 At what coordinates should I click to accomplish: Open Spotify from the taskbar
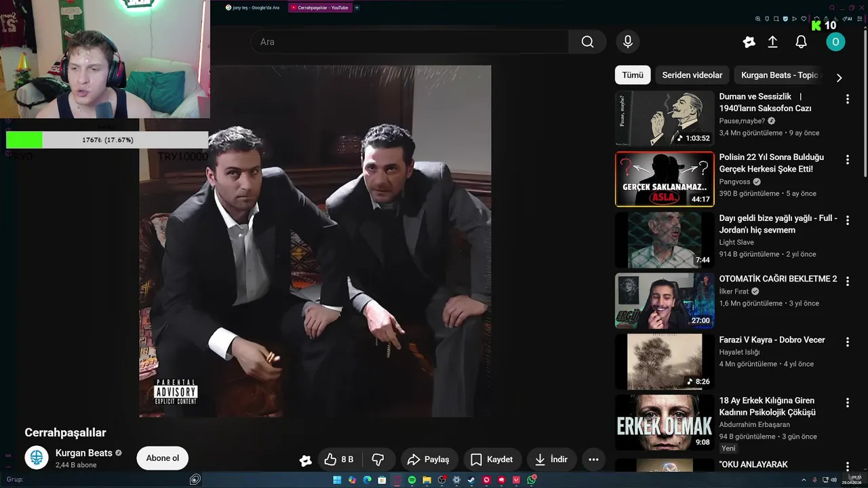click(412, 480)
